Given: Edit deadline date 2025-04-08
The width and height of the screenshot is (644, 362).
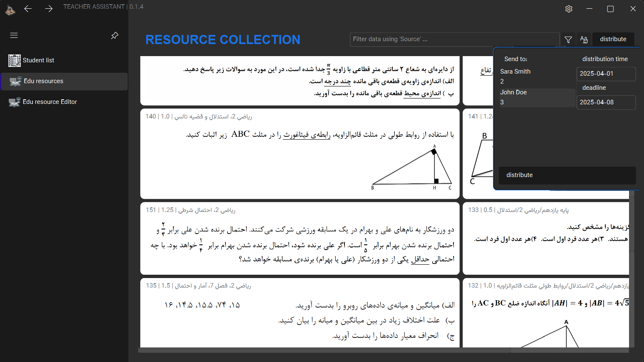Looking at the screenshot, I should 606,102.
